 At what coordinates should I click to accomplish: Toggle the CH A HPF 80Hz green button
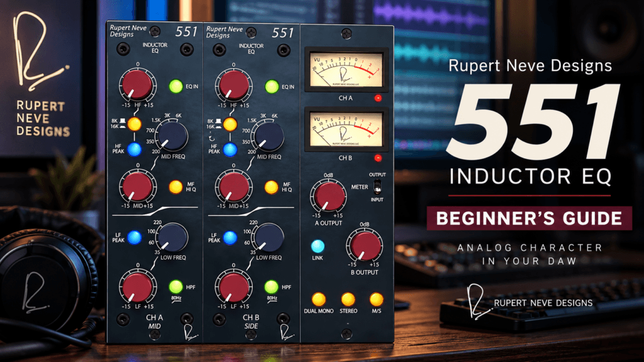pyautogui.click(x=176, y=286)
